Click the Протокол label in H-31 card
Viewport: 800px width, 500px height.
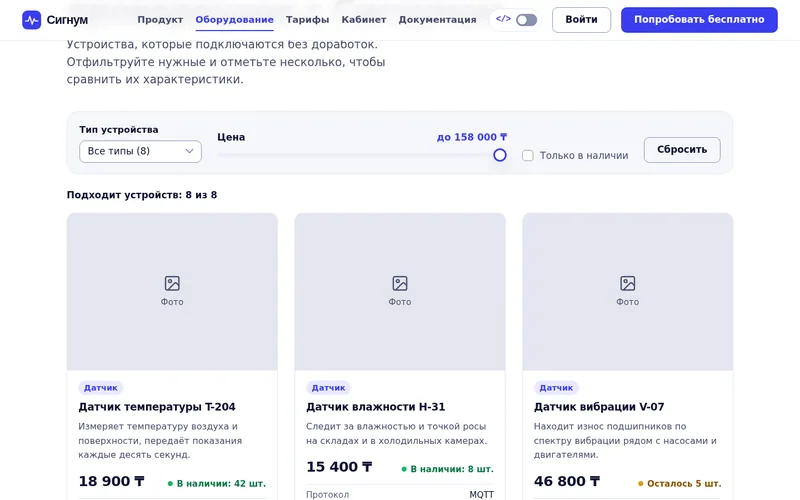[328, 495]
